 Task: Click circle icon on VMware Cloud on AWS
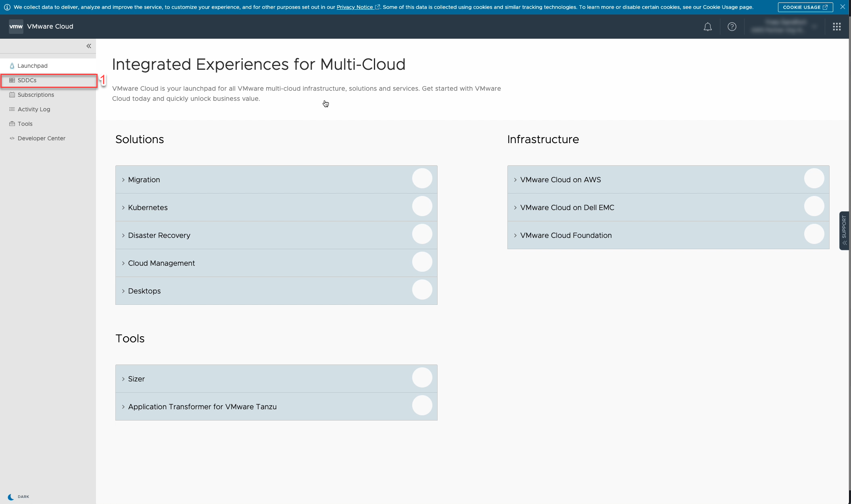(814, 178)
